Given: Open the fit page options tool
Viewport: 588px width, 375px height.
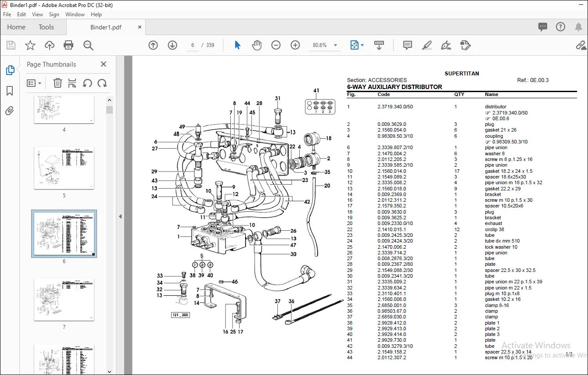Looking at the screenshot, I should tap(356, 45).
